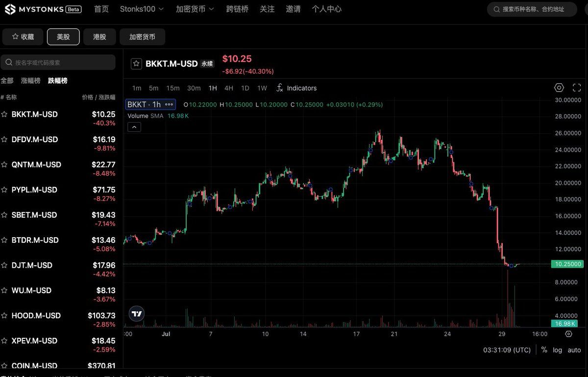588x377 pixels.
Task: Toggle the percent scale
Action: 544,350
